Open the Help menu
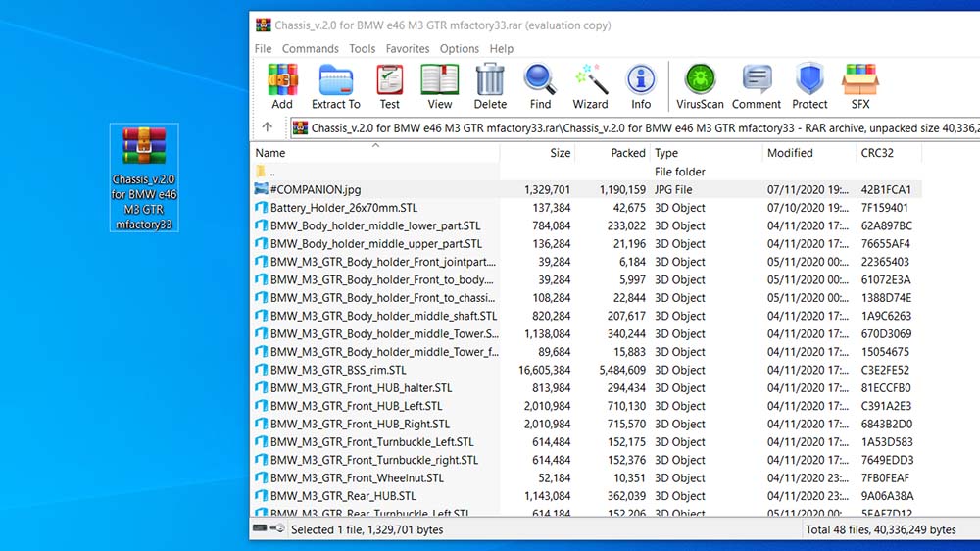The height and width of the screenshot is (551, 980). coord(501,49)
